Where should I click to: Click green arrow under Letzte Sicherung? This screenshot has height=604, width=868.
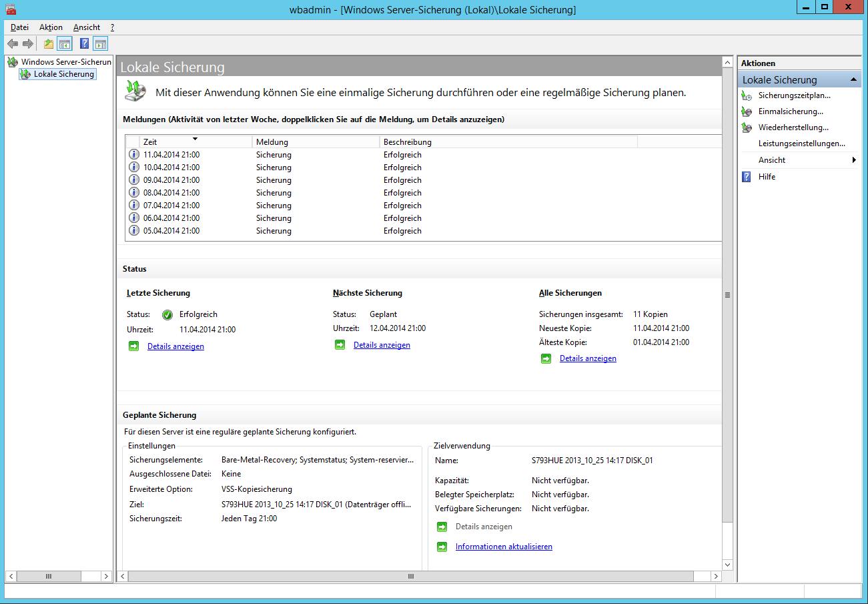click(x=133, y=346)
